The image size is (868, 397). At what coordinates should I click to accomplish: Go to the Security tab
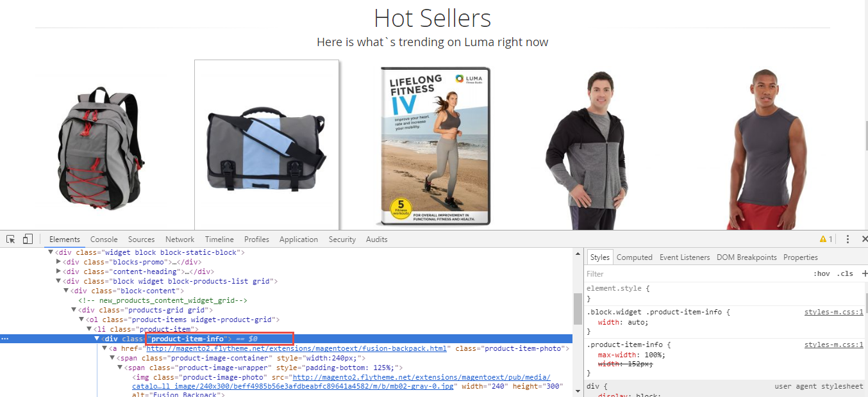[342, 239]
